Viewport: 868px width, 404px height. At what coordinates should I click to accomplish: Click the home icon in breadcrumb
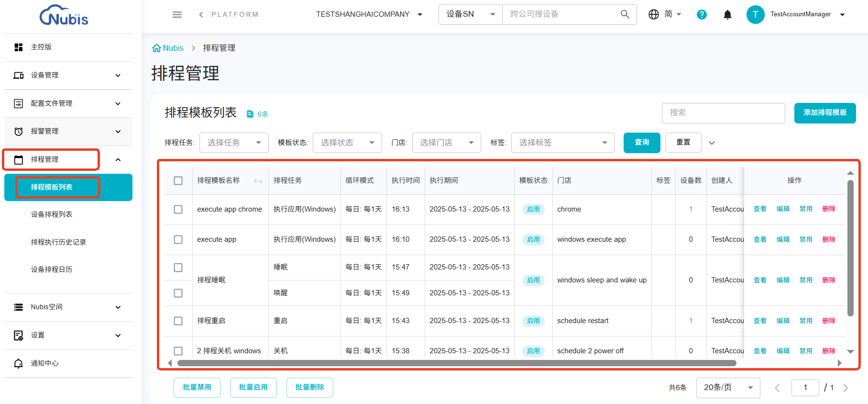point(156,48)
